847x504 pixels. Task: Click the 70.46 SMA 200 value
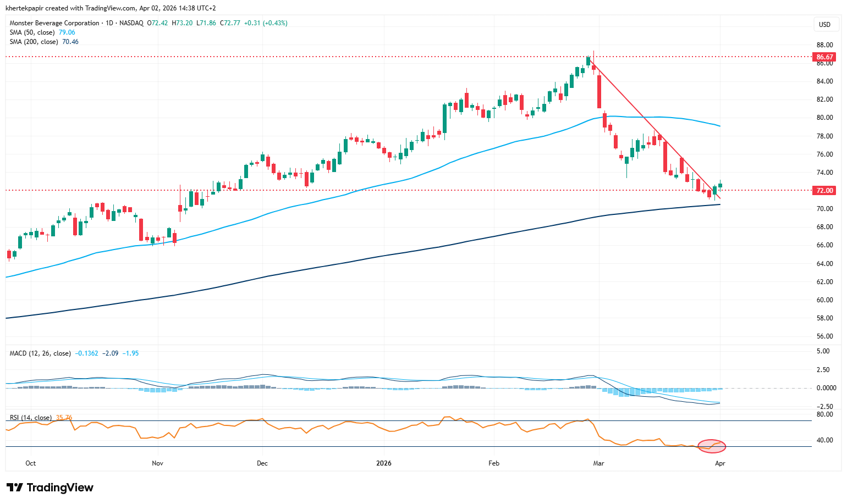tap(70, 42)
